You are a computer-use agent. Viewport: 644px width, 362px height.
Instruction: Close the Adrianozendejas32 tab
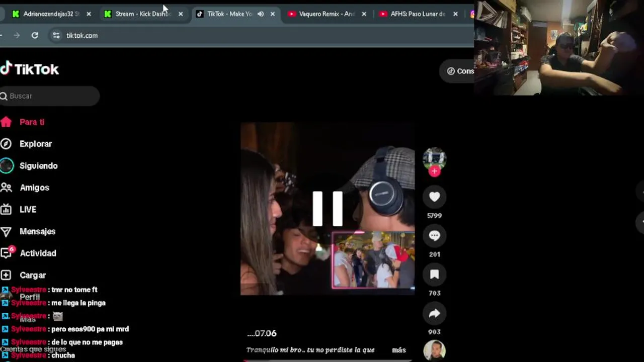pyautogui.click(x=89, y=14)
